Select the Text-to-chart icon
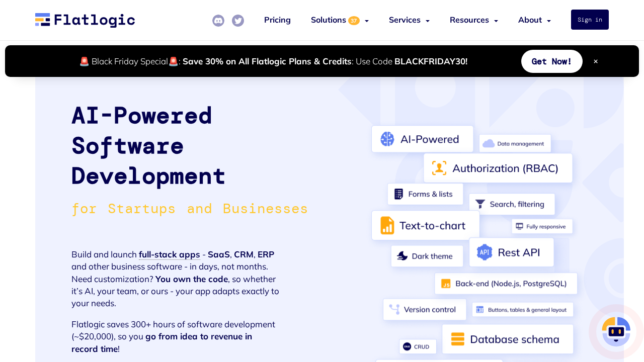The width and height of the screenshot is (644, 362). tap(387, 225)
